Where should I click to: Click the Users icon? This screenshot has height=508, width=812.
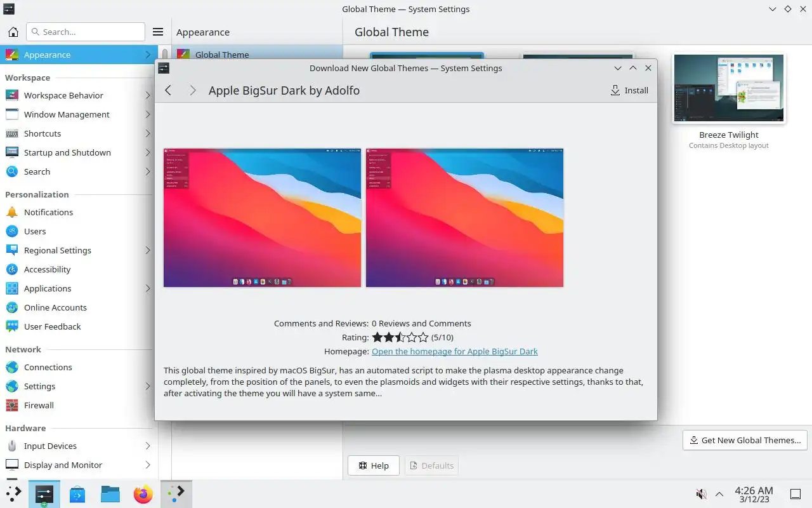pyautogui.click(x=12, y=231)
